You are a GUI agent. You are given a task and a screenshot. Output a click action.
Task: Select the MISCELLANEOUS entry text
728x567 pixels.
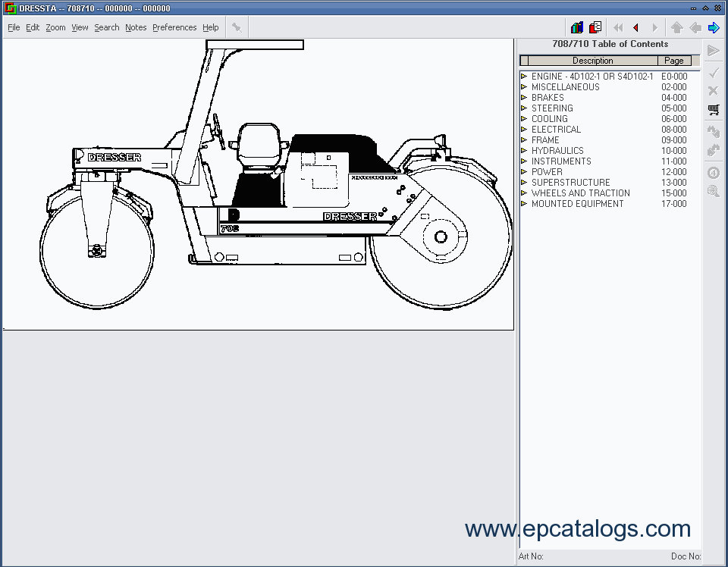click(566, 86)
